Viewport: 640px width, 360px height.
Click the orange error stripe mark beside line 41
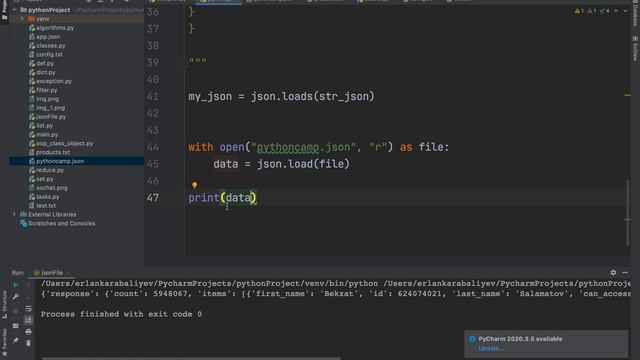[627, 95]
